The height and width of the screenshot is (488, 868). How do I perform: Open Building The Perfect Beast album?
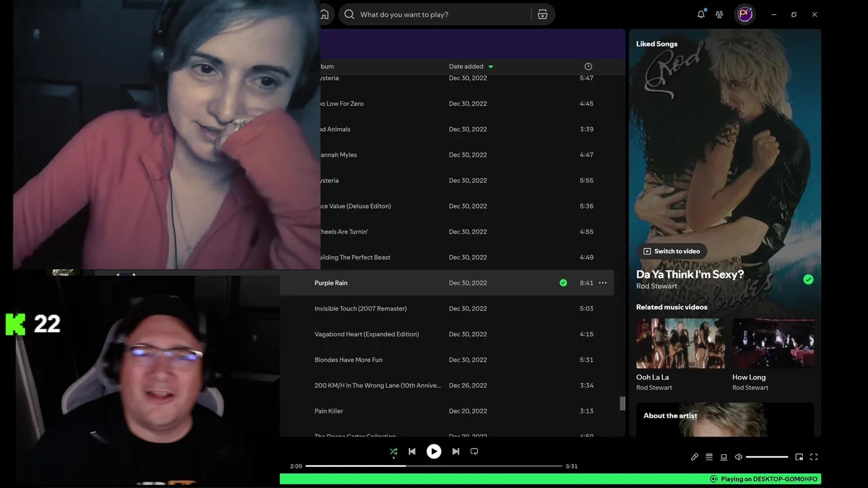click(355, 258)
